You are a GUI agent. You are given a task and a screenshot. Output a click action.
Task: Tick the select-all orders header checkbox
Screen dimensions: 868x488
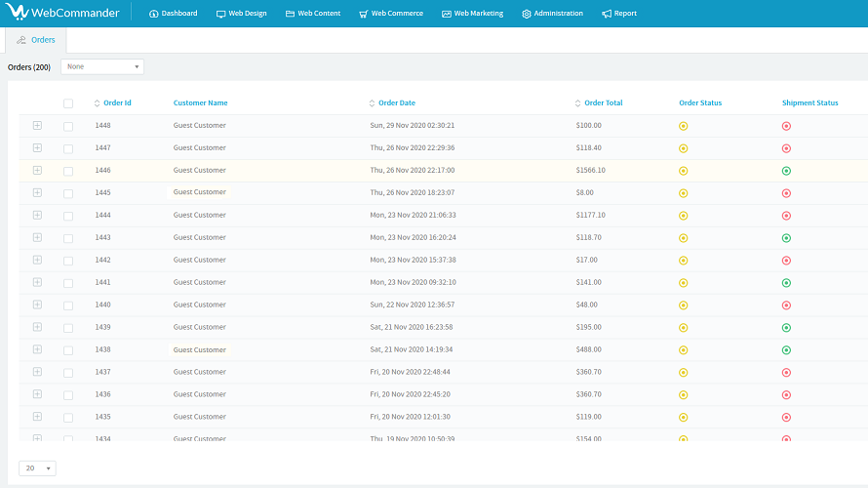pyautogui.click(x=68, y=103)
